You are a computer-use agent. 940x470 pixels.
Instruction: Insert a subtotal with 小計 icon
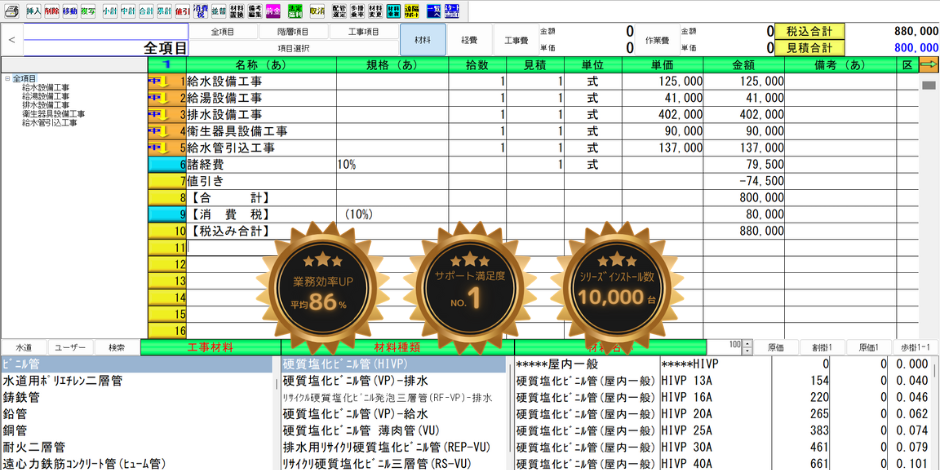coord(109,10)
